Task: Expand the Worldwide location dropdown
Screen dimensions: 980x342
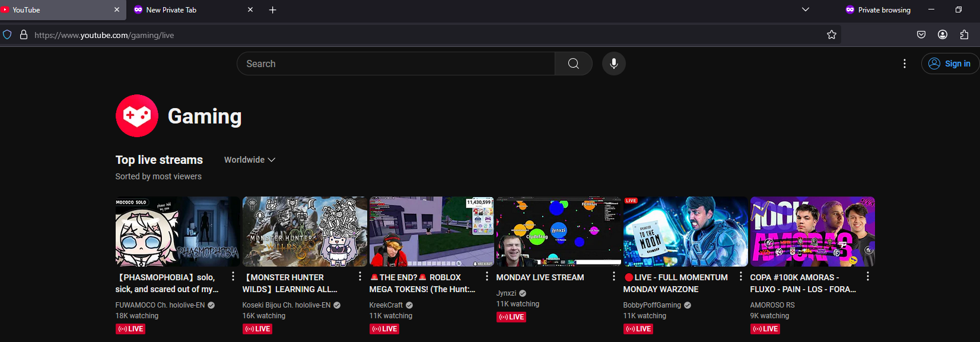Action: click(250, 160)
